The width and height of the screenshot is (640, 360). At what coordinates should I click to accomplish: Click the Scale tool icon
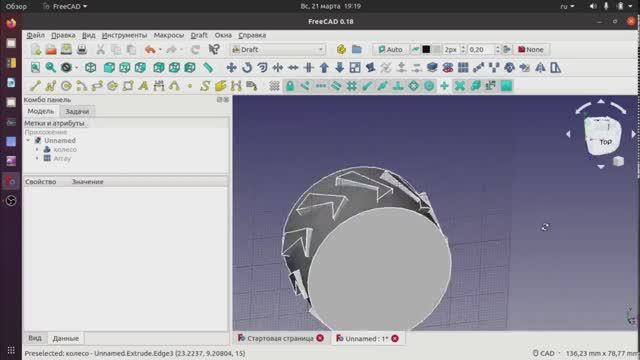[x=355, y=68]
